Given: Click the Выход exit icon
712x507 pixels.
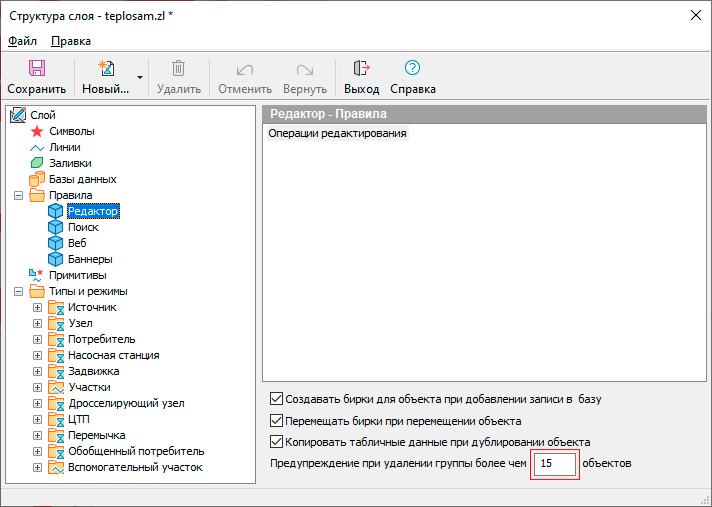Looking at the screenshot, I should (x=361, y=69).
